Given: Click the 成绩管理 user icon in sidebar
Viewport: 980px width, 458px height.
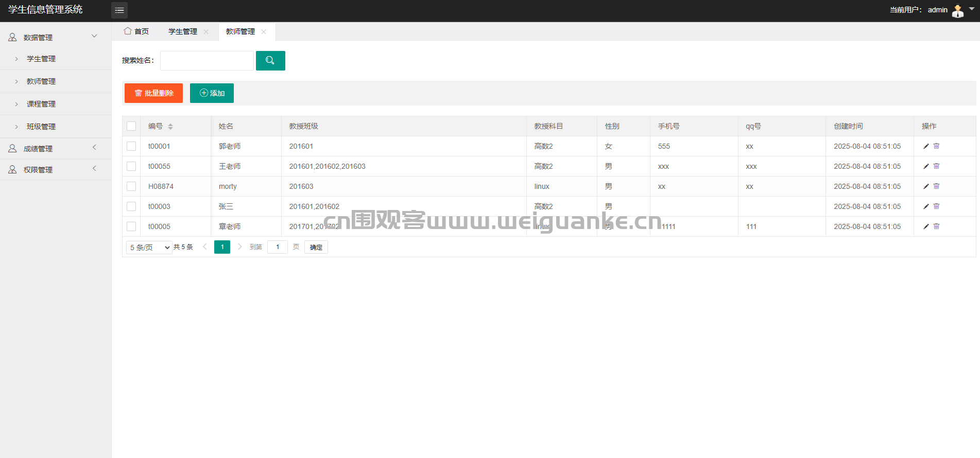Looking at the screenshot, I should 12,148.
